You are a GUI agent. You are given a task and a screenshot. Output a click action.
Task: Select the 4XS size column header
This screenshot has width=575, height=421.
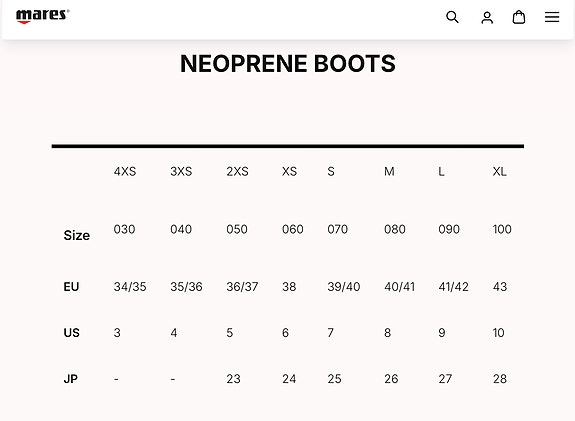tap(125, 171)
